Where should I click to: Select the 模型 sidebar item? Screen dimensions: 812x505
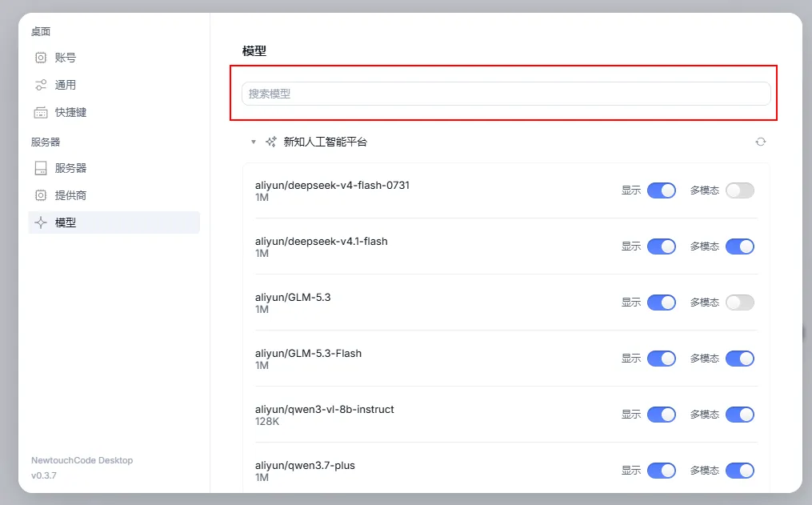coord(114,222)
